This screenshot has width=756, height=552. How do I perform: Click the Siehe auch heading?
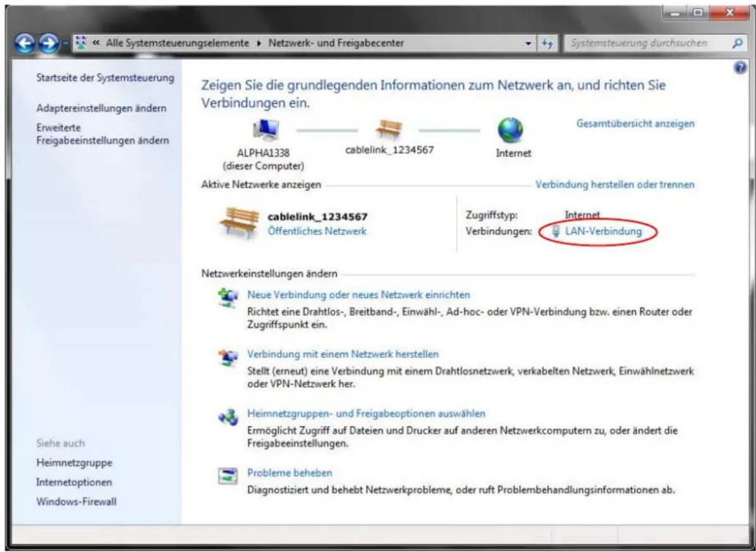[x=60, y=443]
